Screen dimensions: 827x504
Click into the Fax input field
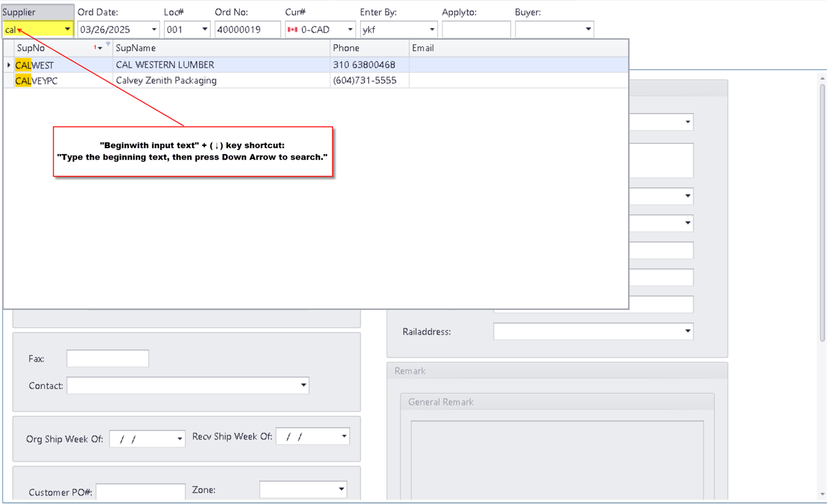108,359
